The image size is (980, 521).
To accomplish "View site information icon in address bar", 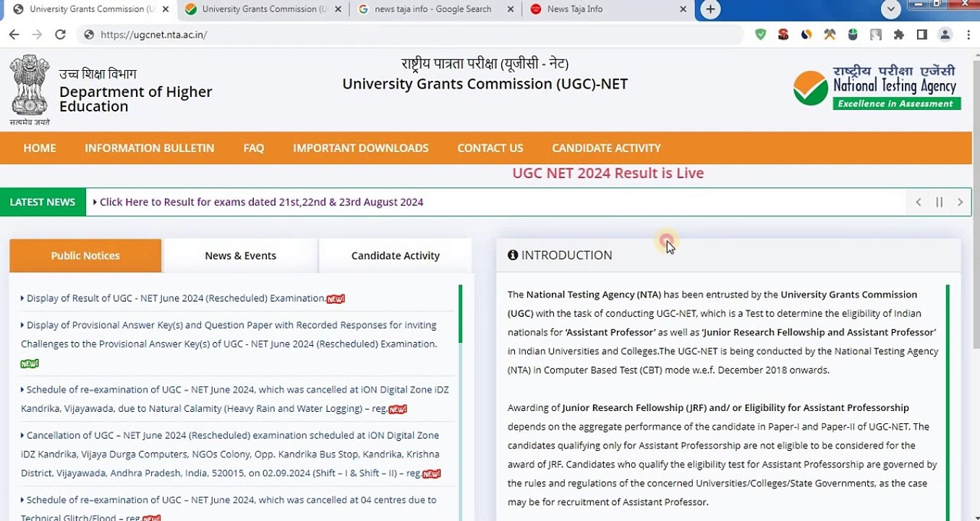I will click(89, 35).
